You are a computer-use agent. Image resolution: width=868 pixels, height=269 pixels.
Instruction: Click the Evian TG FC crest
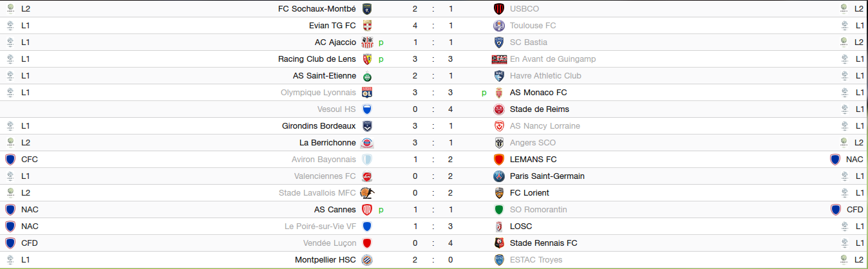[x=367, y=26]
